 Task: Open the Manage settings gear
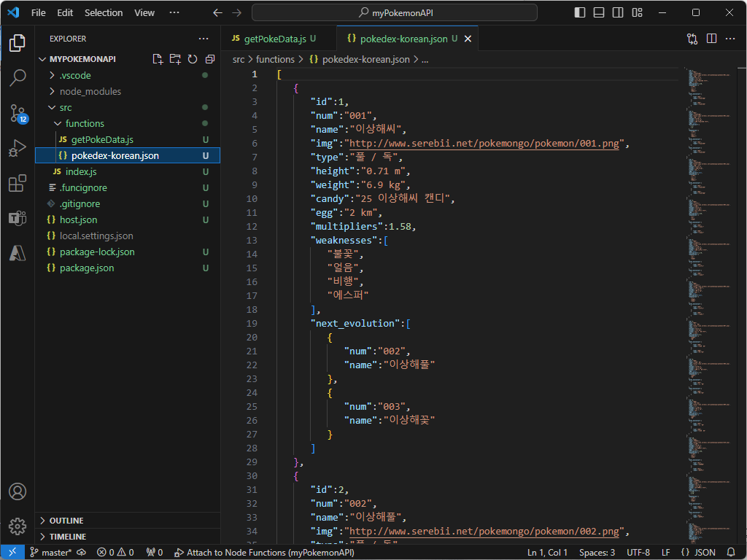coord(18,526)
